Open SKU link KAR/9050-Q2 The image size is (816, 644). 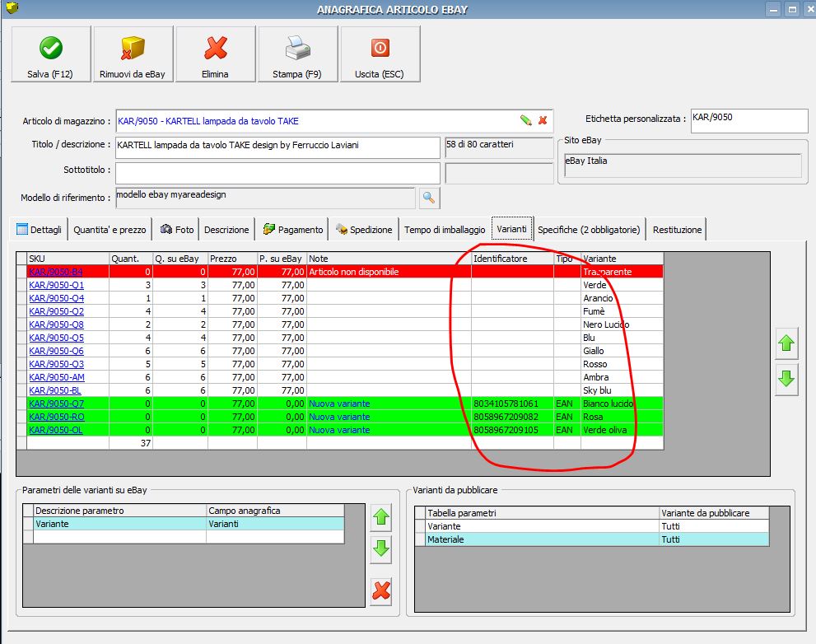[x=56, y=311]
